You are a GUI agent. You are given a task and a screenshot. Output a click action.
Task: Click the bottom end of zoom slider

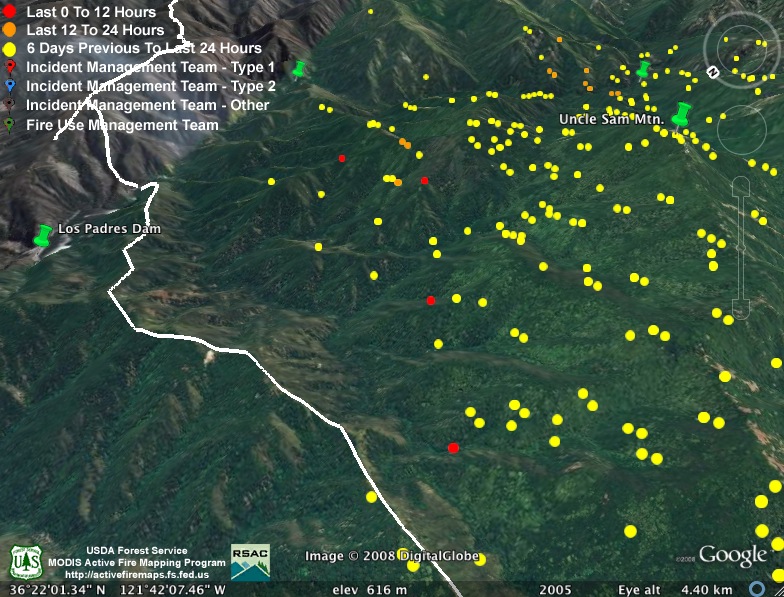coord(741,307)
